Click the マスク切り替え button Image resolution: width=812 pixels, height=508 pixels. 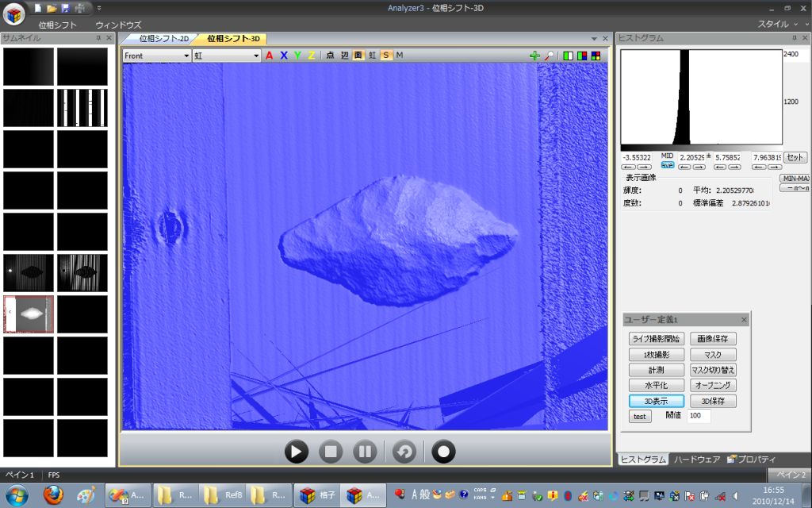coord(713,370)
